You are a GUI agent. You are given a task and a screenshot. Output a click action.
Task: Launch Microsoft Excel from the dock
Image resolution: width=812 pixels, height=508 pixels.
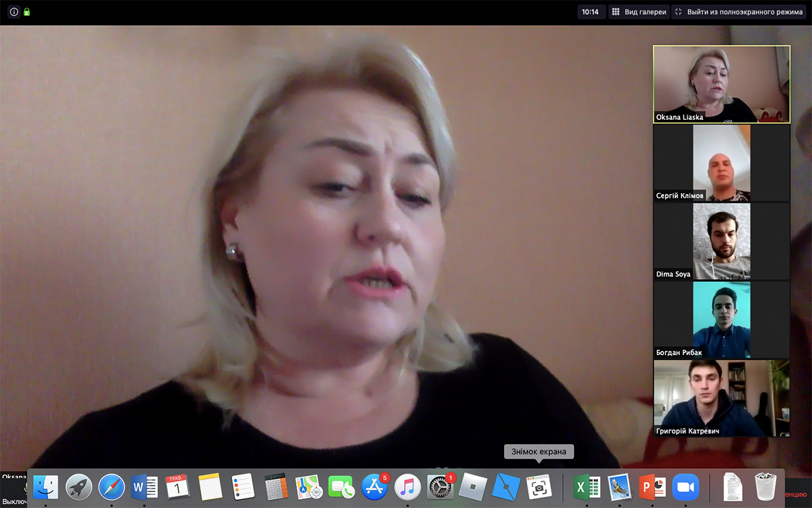587,487
